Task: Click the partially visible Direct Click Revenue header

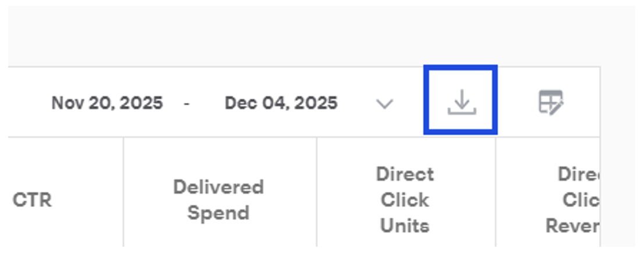Action: pos(572,200)
